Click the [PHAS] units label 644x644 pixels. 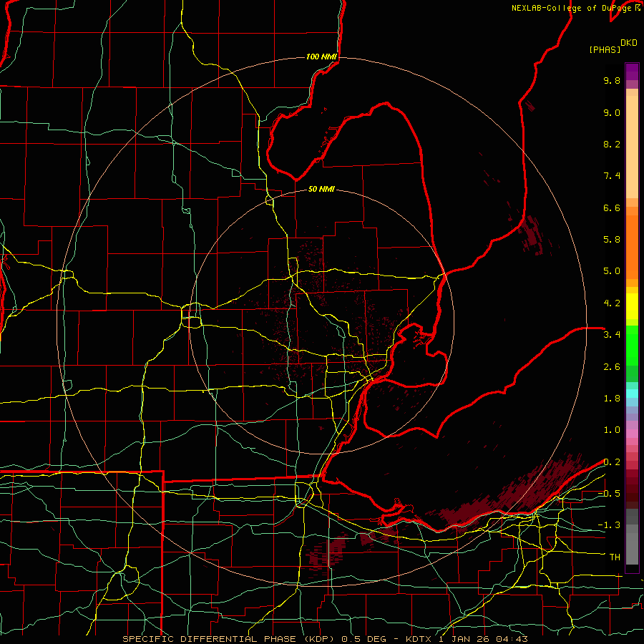pos(605,49)
